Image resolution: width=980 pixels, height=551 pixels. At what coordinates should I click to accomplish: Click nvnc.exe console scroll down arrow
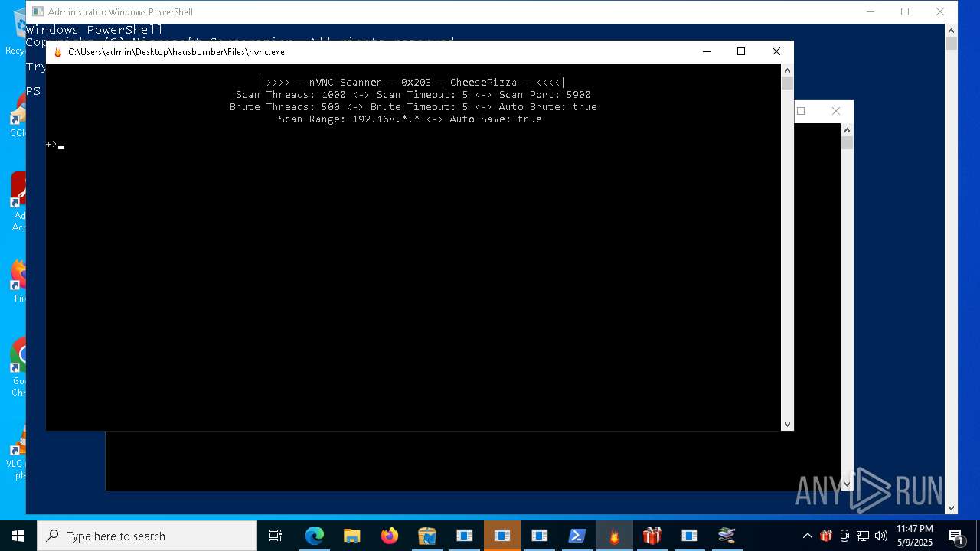pos(787,425)
